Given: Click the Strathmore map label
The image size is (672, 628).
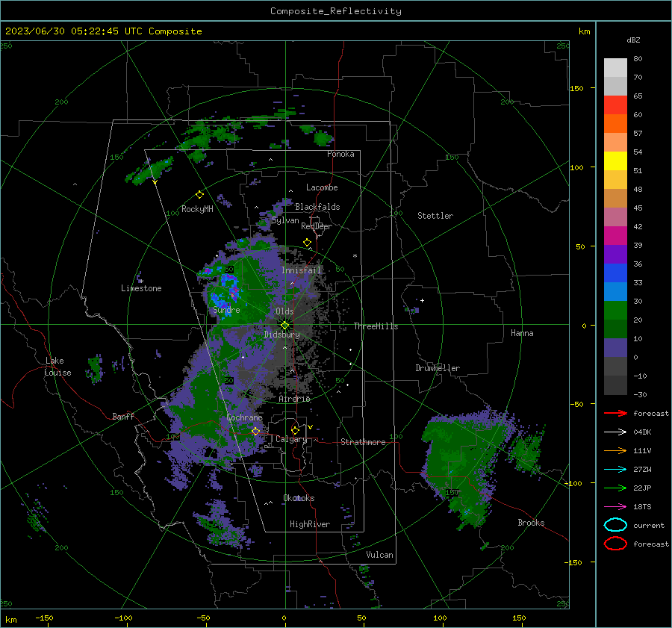Looking at the screenshot, I should point(363,442).
